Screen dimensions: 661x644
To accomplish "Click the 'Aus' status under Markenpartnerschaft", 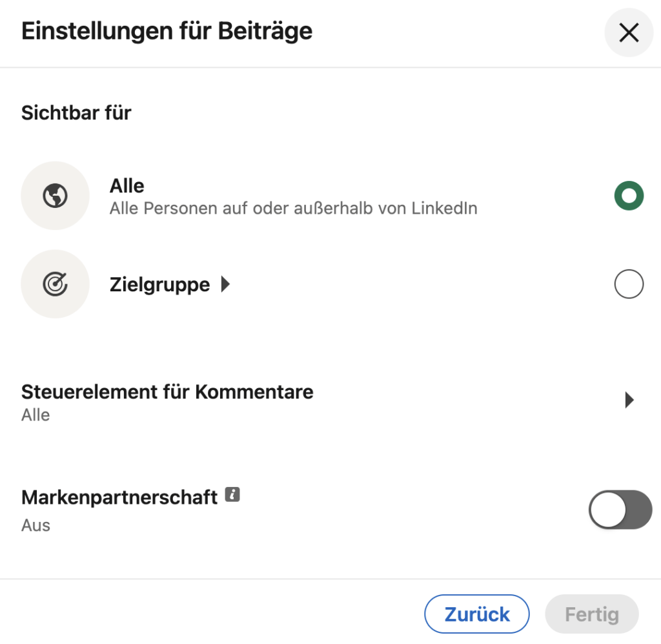I will coord(36,526).
